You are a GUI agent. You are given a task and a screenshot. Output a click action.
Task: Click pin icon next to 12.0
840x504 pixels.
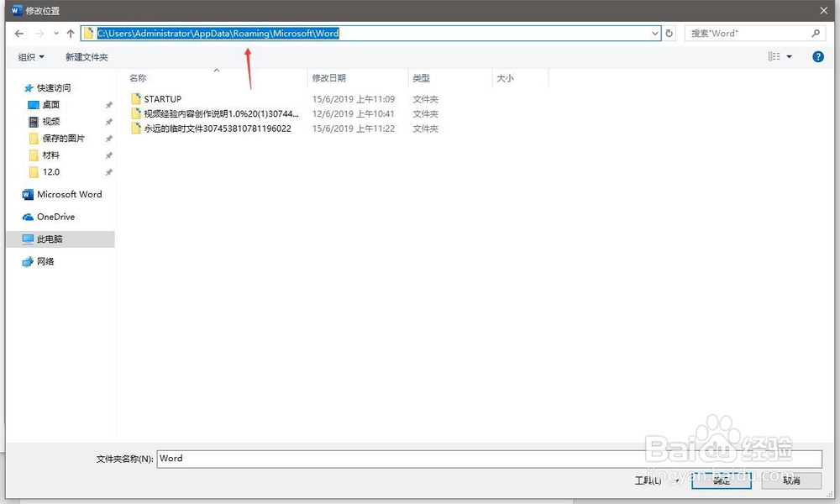(108, 172)
